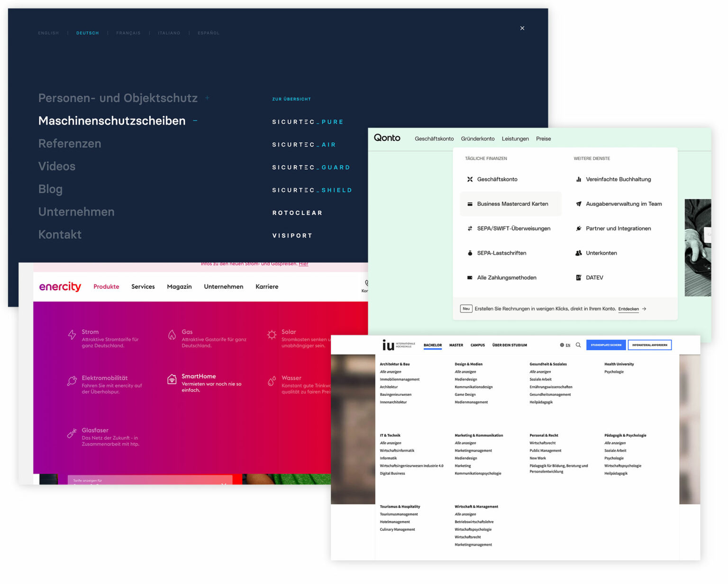Select the Vereinfachte Buchhaltung chart icon

tap(579, 179)
